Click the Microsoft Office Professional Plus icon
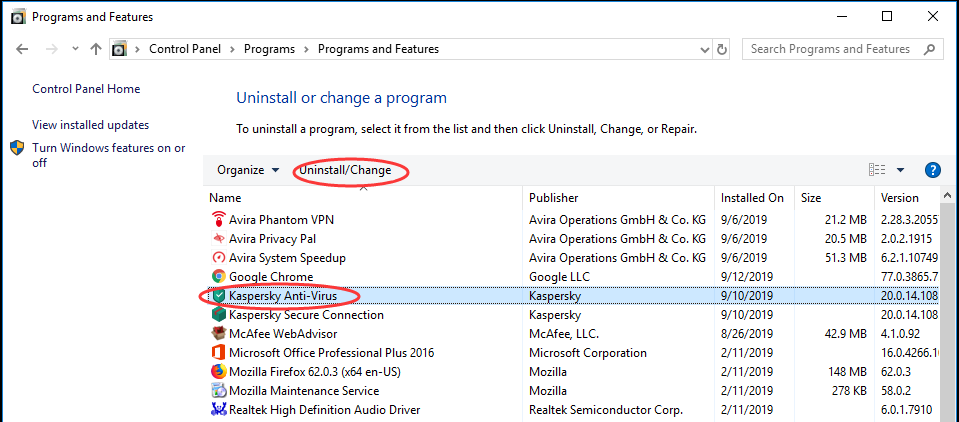959x422 pixels. pos(218,353)
